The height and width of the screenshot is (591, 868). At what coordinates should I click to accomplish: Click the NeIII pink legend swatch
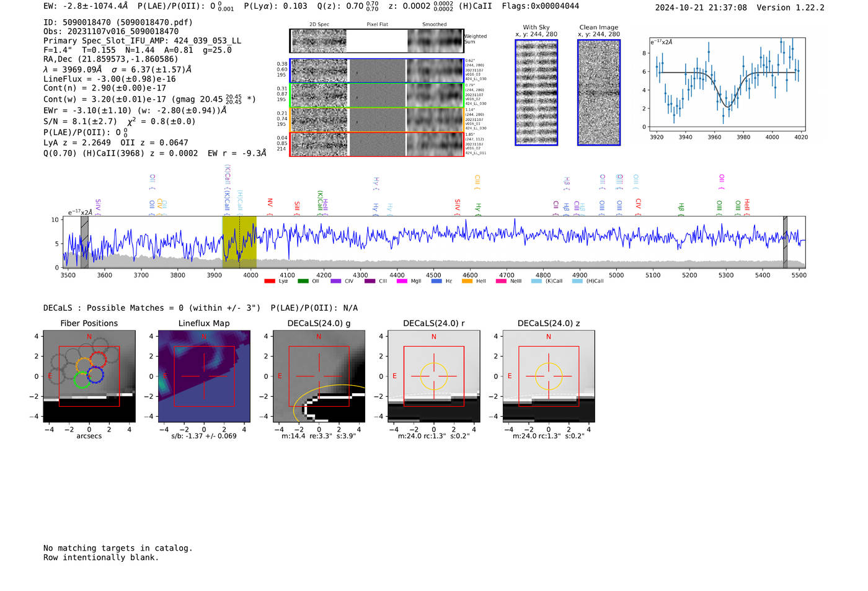click(501, 281)
